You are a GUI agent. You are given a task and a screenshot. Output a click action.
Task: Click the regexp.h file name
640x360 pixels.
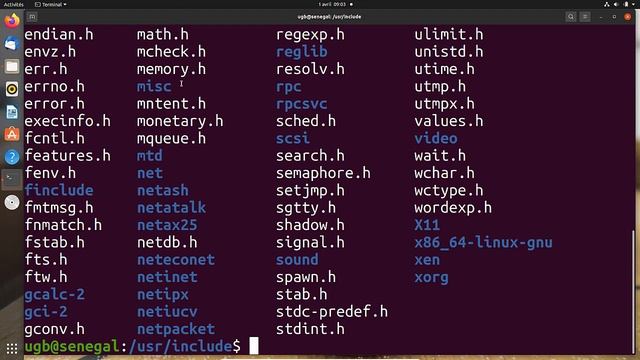(310, 35)
